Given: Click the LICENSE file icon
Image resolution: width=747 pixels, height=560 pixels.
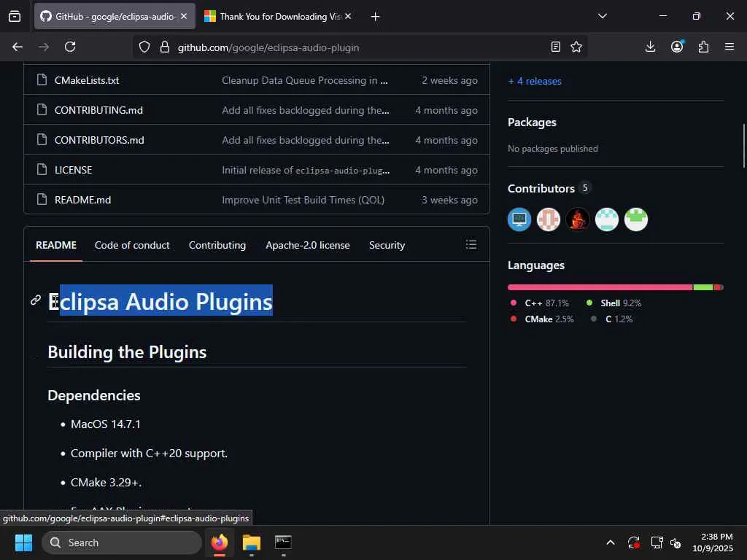Looking at the screenshot, I should point(42,169).
